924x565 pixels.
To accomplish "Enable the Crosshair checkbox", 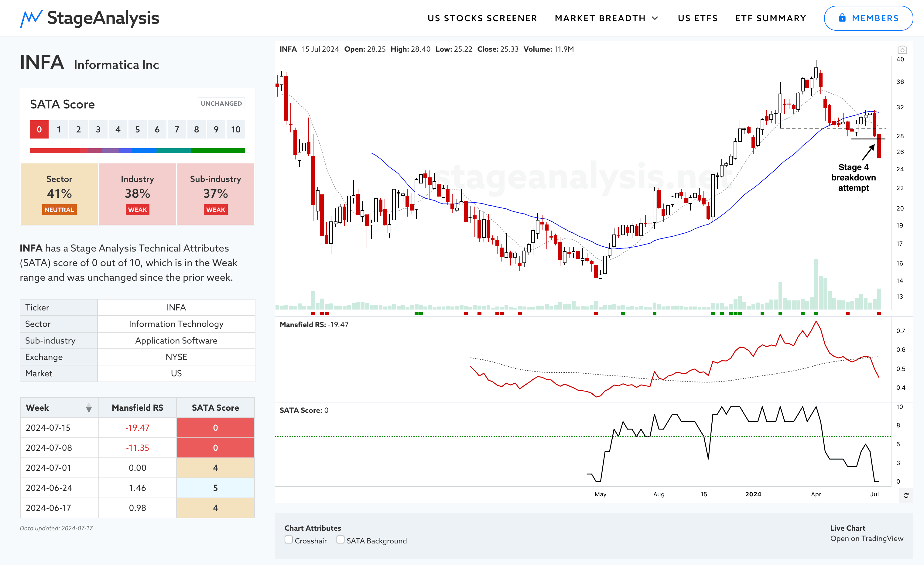I will (288, 539).
